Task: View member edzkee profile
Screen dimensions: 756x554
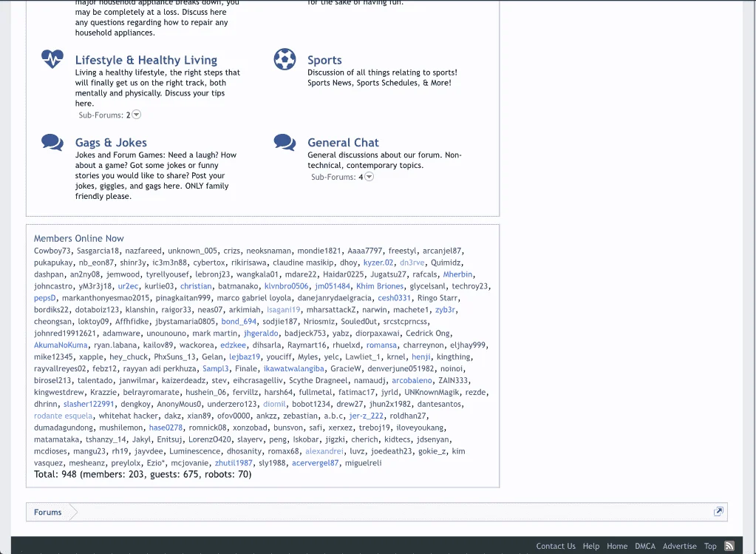Action: pyautogui.click(x=233, y=345)
